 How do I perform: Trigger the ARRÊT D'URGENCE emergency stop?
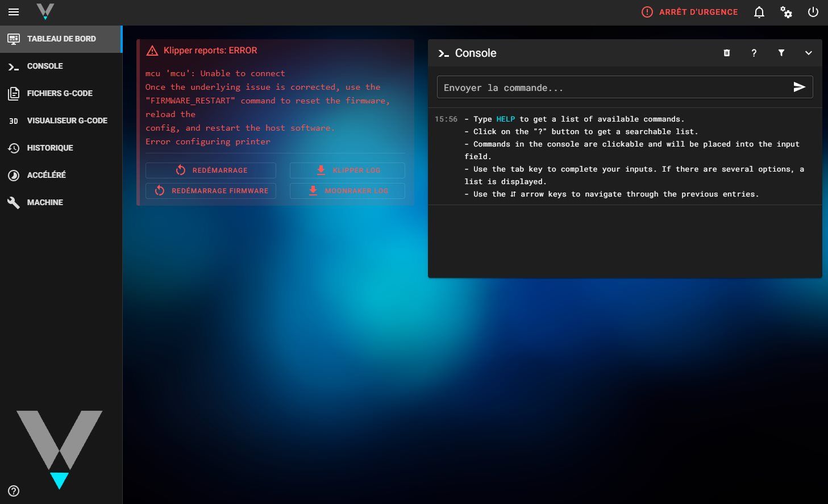[689, 12]
